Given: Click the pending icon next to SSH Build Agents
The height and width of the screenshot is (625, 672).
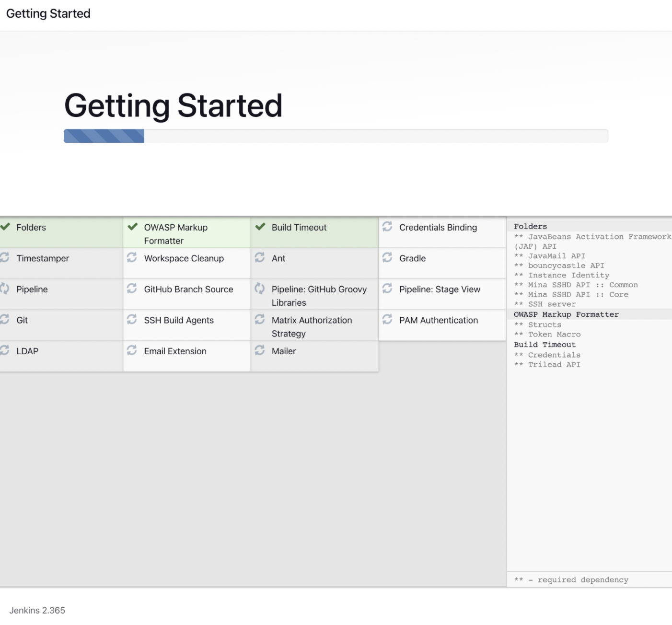Looking at the screenshot, I should pyautogui.click(x=132, y=319).
